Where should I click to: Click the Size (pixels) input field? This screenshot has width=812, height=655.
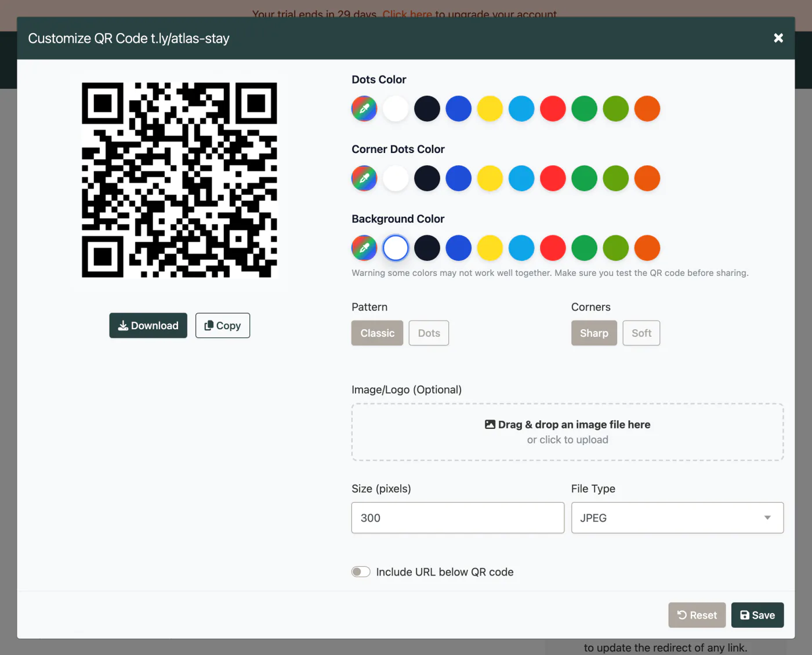point(458,518)
